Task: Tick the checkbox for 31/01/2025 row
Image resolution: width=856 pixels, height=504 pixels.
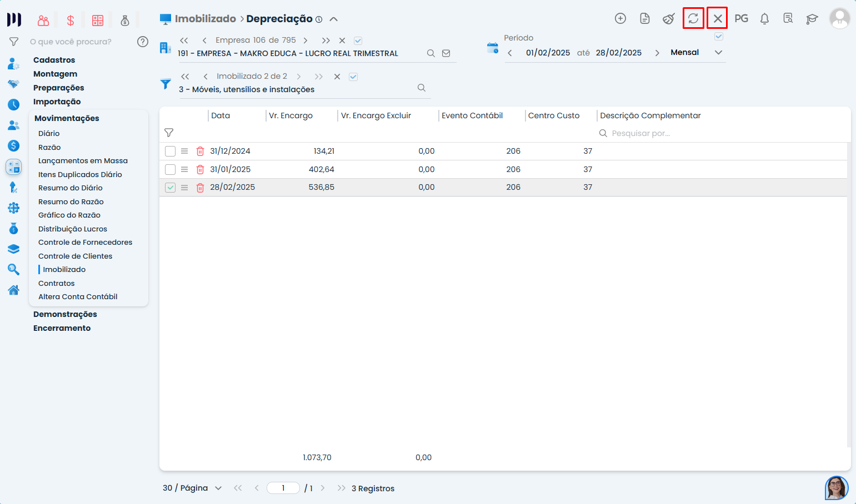Action: 171,169
